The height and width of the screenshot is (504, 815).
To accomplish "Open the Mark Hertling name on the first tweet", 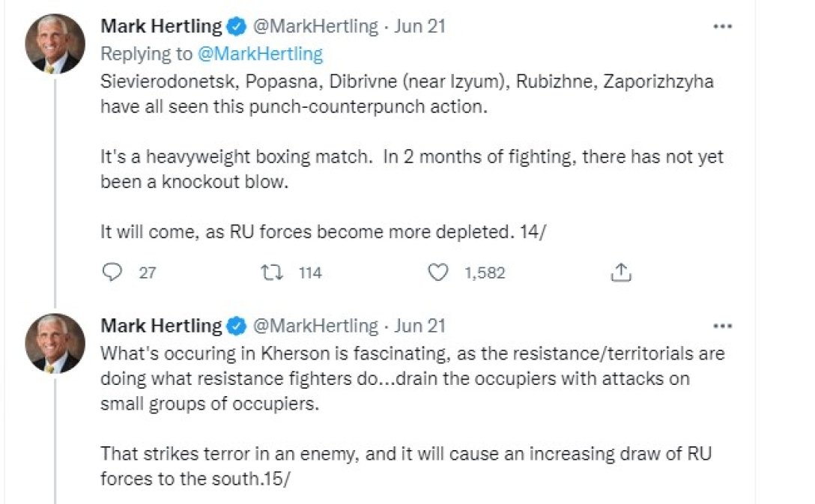I will 161,27.
